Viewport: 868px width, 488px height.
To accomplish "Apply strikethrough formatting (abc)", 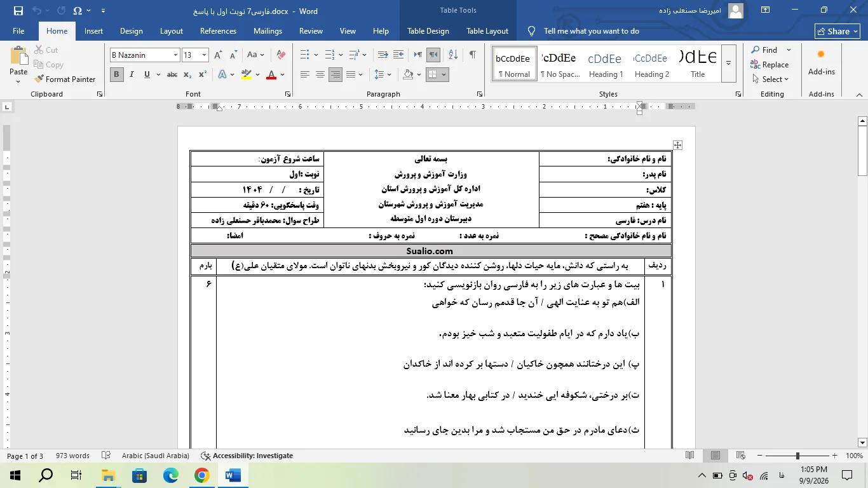I will pyautogui.click(x=172, y=74).
